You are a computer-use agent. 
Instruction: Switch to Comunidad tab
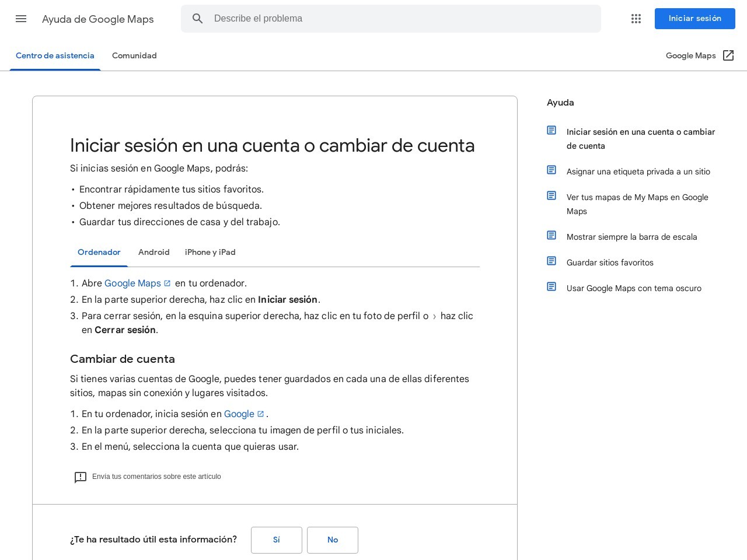(x=134, y=56)
